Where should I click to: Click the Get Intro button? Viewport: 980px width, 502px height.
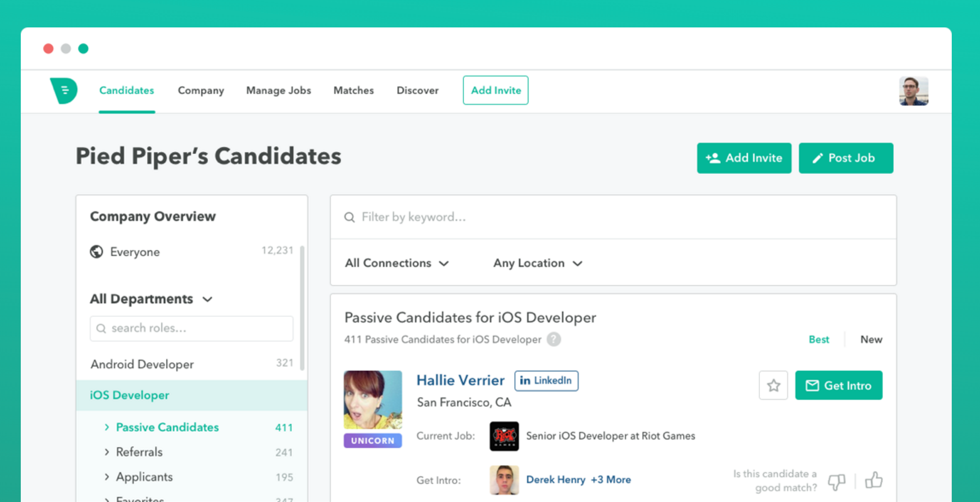pyautogui.click(x=838, y=385)
